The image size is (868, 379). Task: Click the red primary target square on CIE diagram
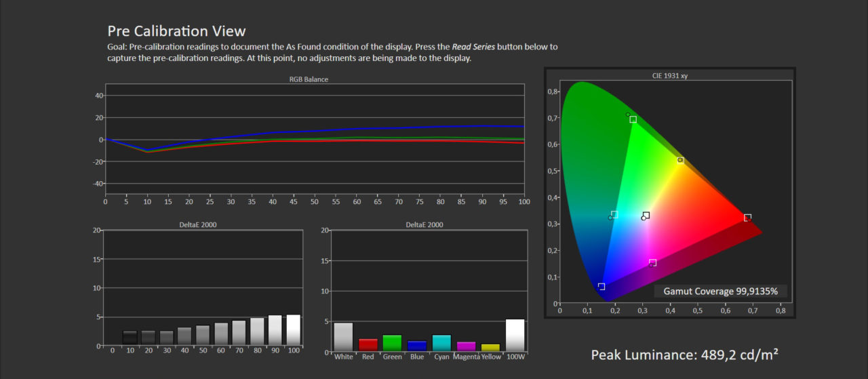click(747, 218)
